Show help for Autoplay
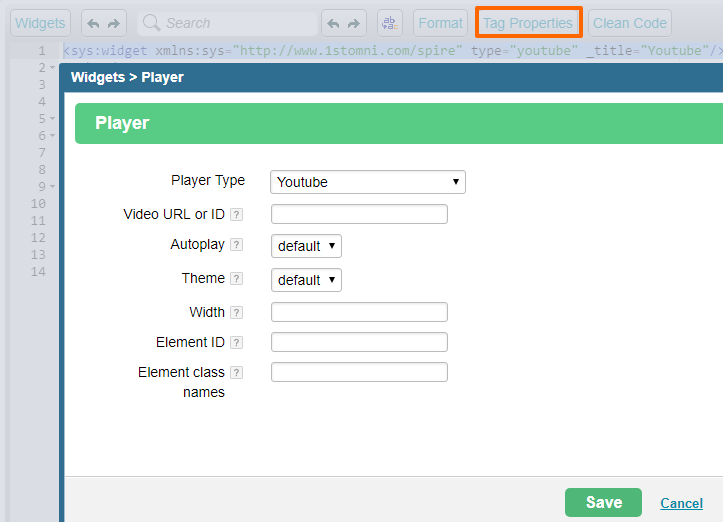 [237, 244]
